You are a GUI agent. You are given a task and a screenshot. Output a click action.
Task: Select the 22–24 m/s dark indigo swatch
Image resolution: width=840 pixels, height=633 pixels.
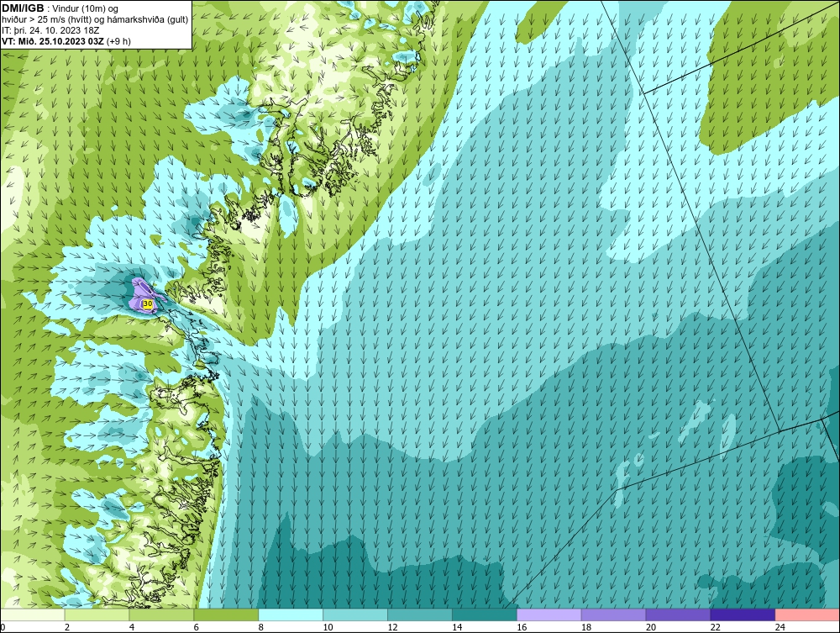tap(743, 615)
